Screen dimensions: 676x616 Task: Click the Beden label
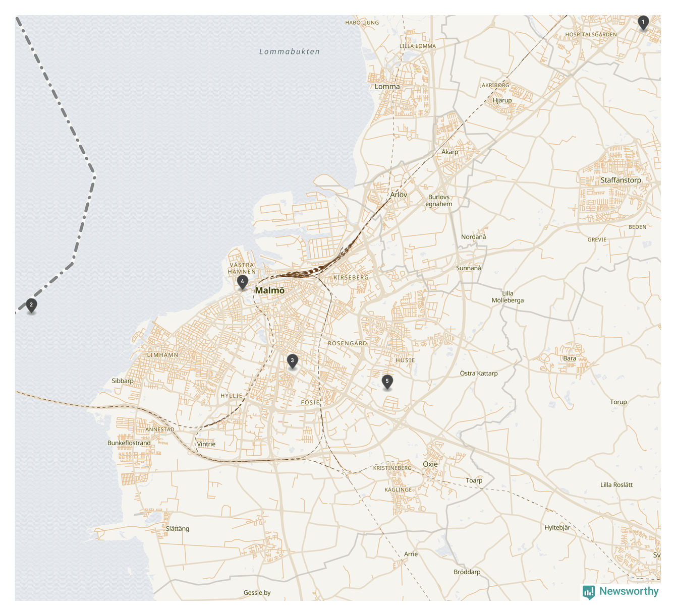click(x=638, y=227)
